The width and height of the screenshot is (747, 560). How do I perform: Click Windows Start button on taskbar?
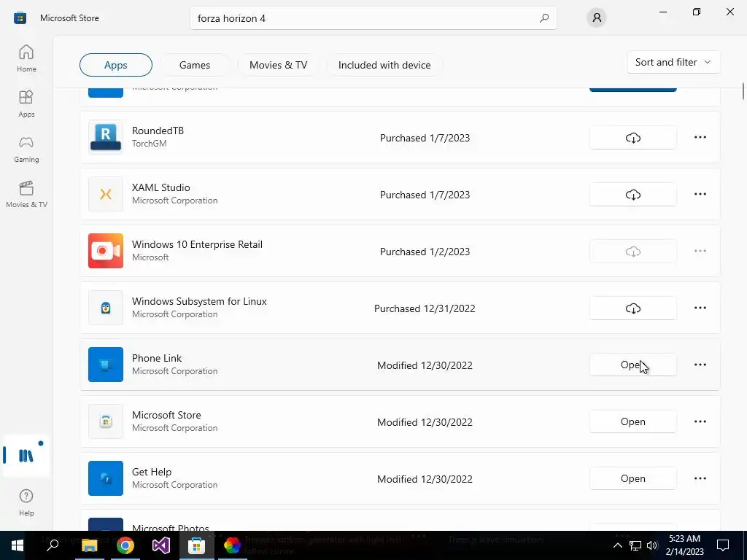click(x=18, y=545)
